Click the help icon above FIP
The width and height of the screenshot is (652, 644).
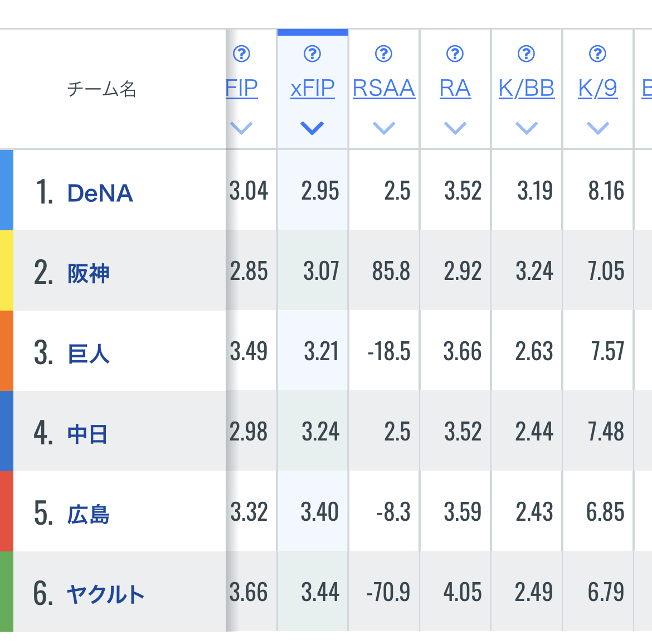click(x=241, y=54)
